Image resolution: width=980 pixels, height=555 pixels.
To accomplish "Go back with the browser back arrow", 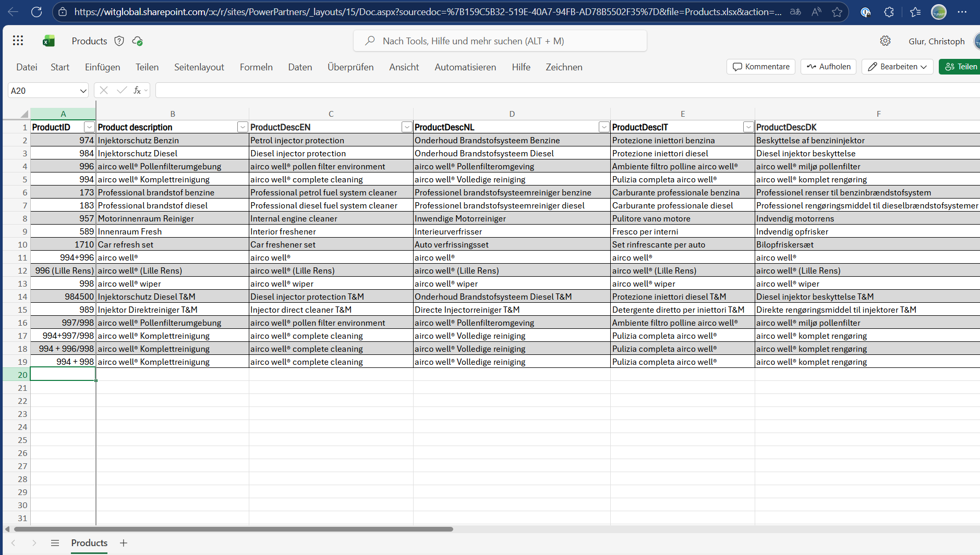I will point(13,11).
